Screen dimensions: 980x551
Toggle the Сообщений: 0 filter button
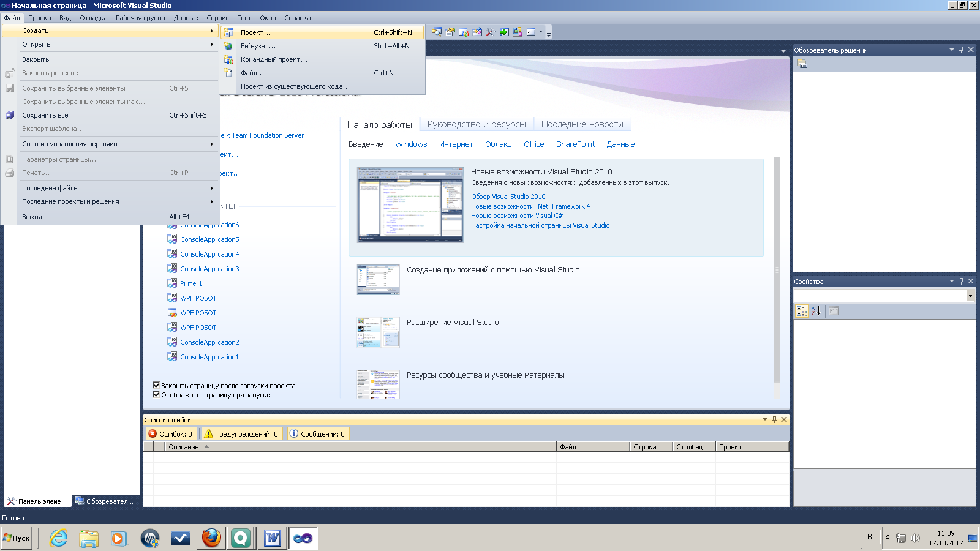pos(317,433)
